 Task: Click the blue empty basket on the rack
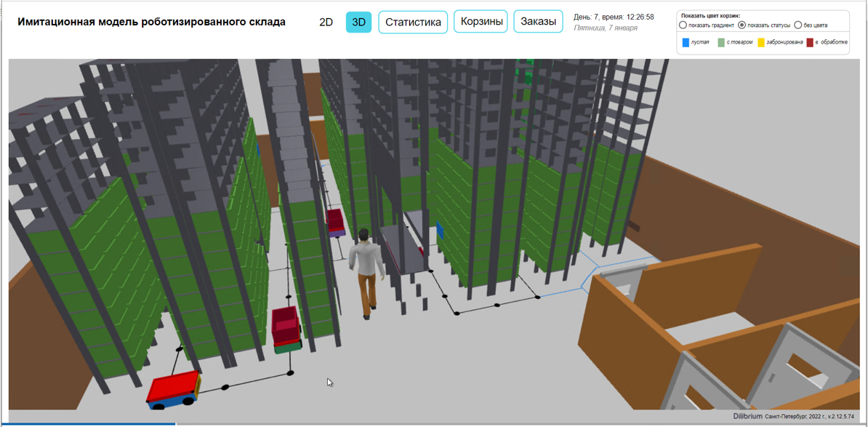pyautogui.click(x=440, y=231)
